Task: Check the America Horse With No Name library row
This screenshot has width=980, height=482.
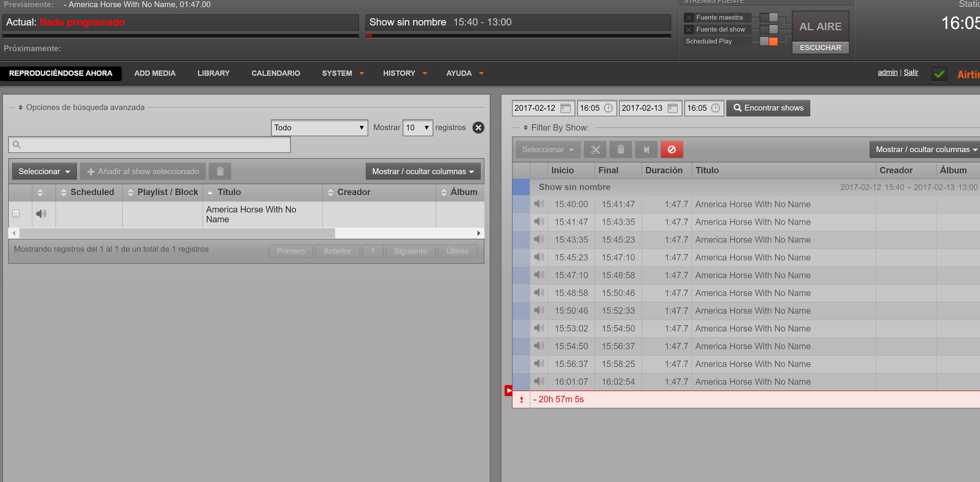Action: (16, 213)
